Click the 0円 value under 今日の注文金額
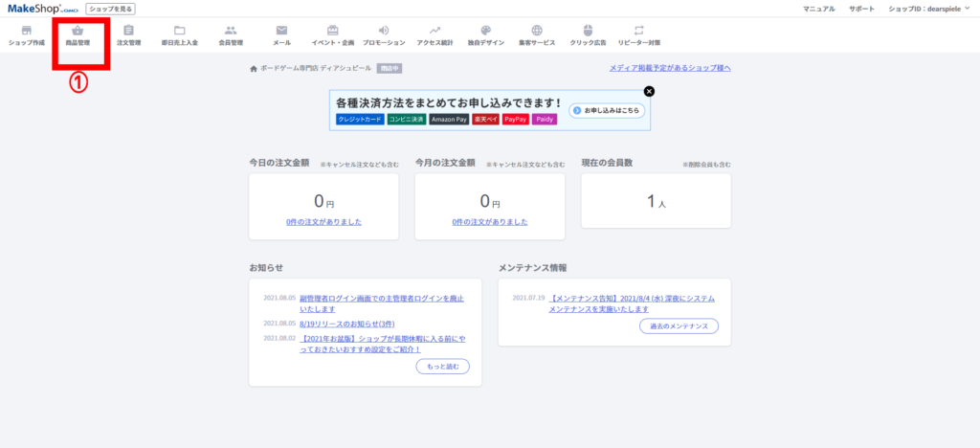This screenshot has height=448, width=980. [x=323, y=201]
